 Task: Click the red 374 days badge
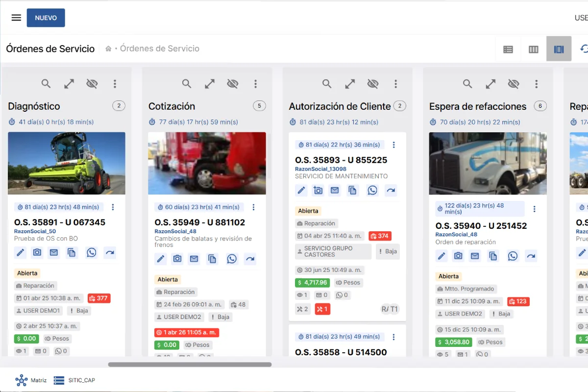tap(380, 236)
